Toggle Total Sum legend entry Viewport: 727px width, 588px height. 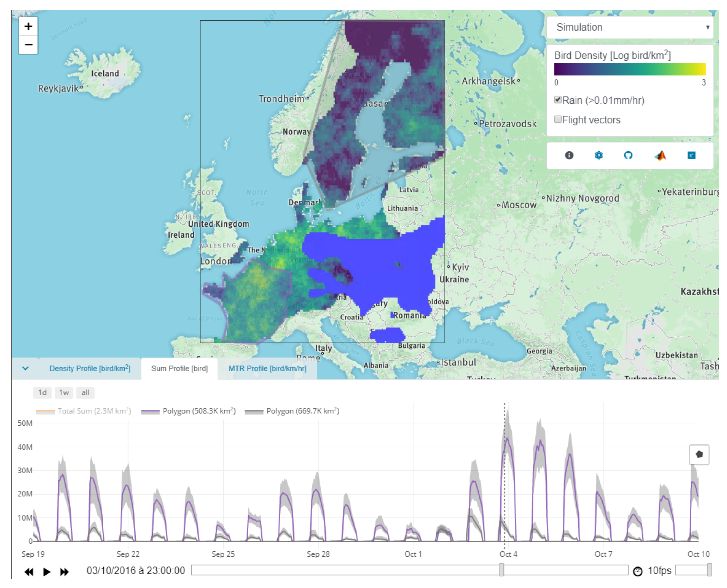[x=84, y=411]
